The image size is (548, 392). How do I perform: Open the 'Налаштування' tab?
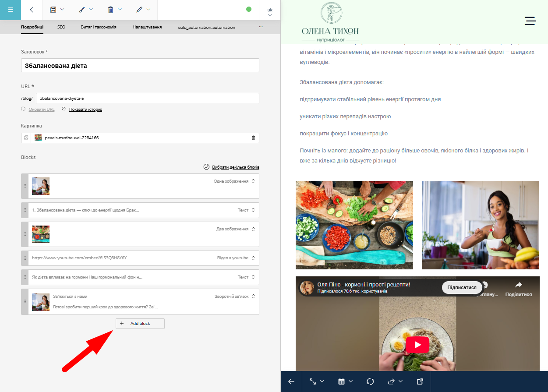click(x=147, y=27)
